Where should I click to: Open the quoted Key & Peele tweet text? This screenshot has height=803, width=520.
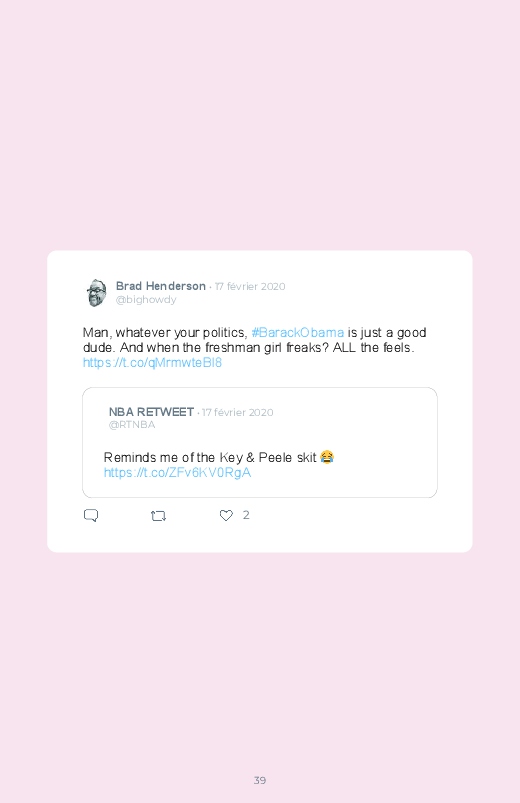click(x=210, y=457)
